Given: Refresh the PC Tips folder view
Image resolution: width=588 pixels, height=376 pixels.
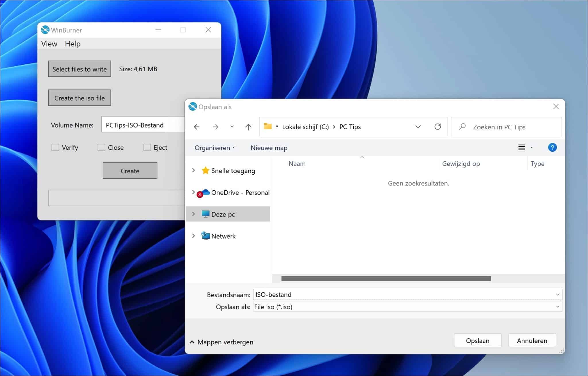Looking at the screenshot, I should coord(438,127).
